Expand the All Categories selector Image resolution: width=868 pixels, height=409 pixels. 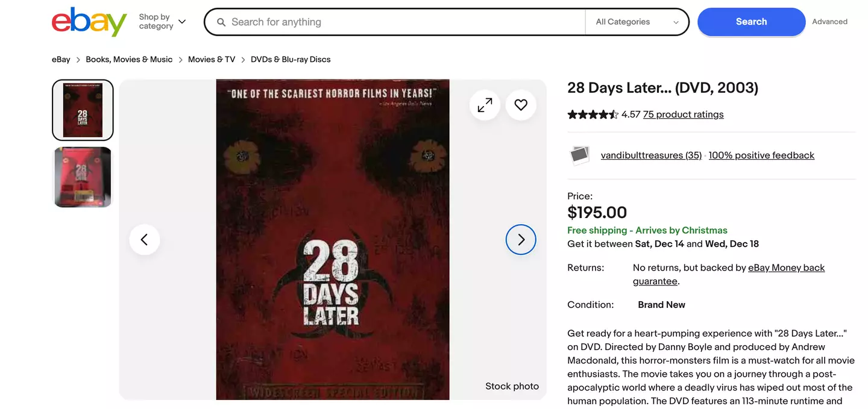pos(637,22)
